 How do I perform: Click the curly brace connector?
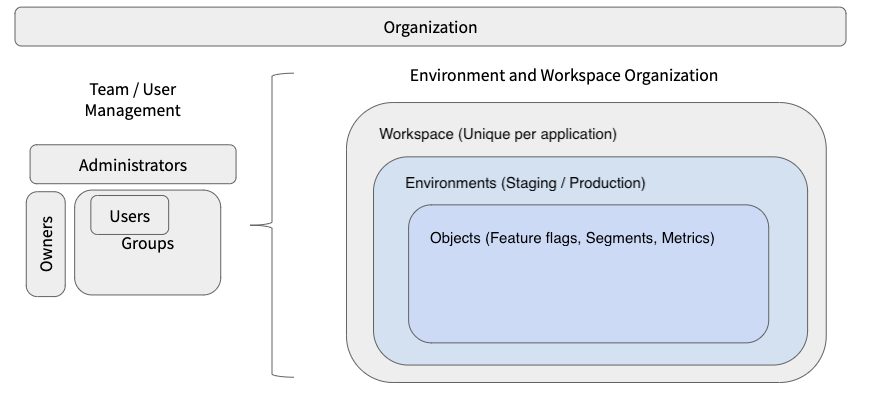(x=272, y=225)
